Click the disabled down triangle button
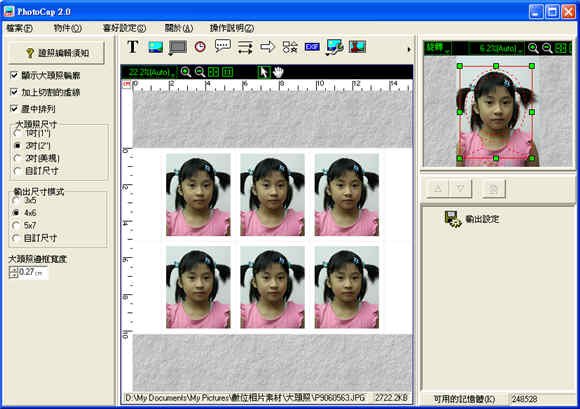The height and width of the screenshot is (409, 580). click(x=460, y=189)
